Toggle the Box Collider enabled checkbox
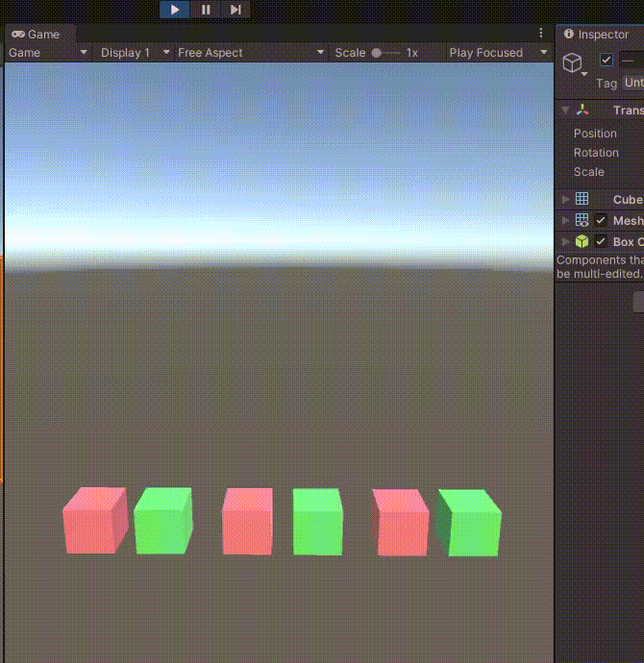This screenshot has height=663, width=644. click(600, 241)
